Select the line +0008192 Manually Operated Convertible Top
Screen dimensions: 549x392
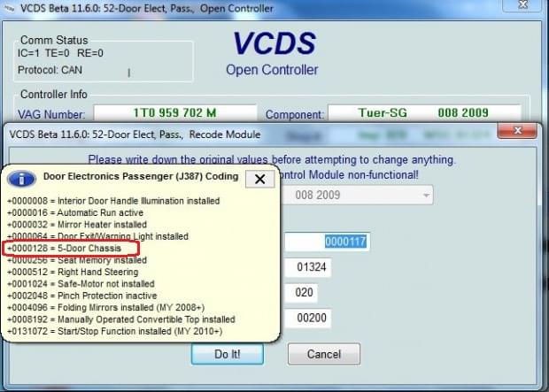pos(121,319)
